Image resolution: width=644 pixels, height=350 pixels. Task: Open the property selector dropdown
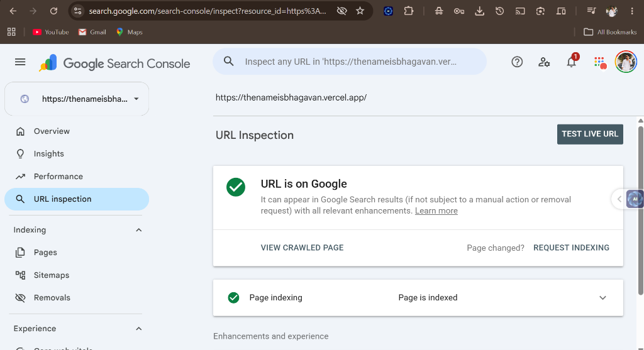(x=77, y=99)
